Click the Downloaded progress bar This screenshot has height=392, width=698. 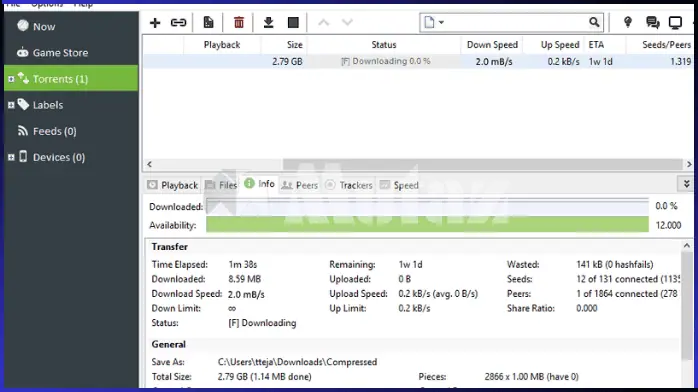[x=427, y=206]
